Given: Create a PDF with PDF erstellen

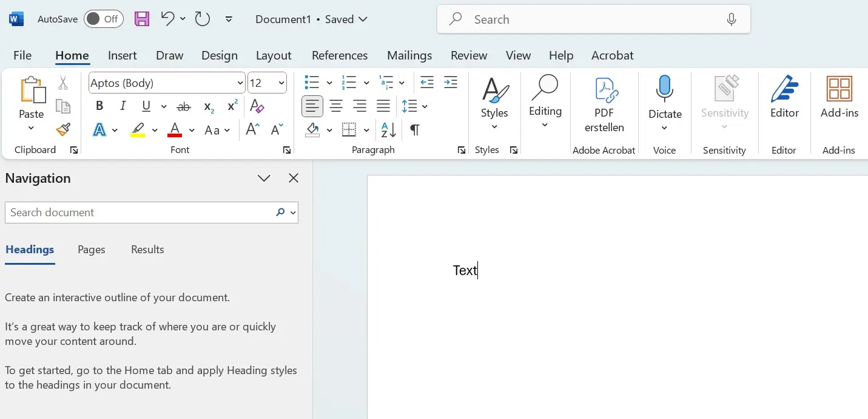Looking at the screenshot, I should click(604, 104).
